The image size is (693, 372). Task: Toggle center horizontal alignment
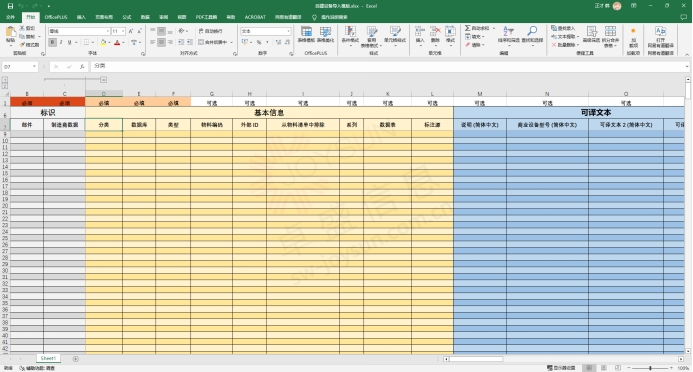(x=161, y=42)
